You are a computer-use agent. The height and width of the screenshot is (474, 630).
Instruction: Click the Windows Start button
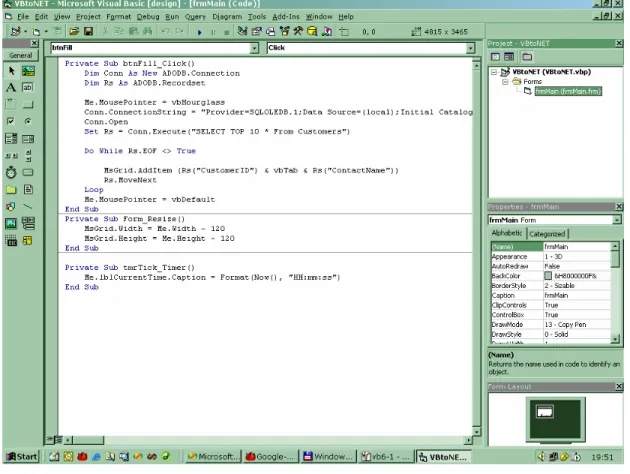[22, 457]
